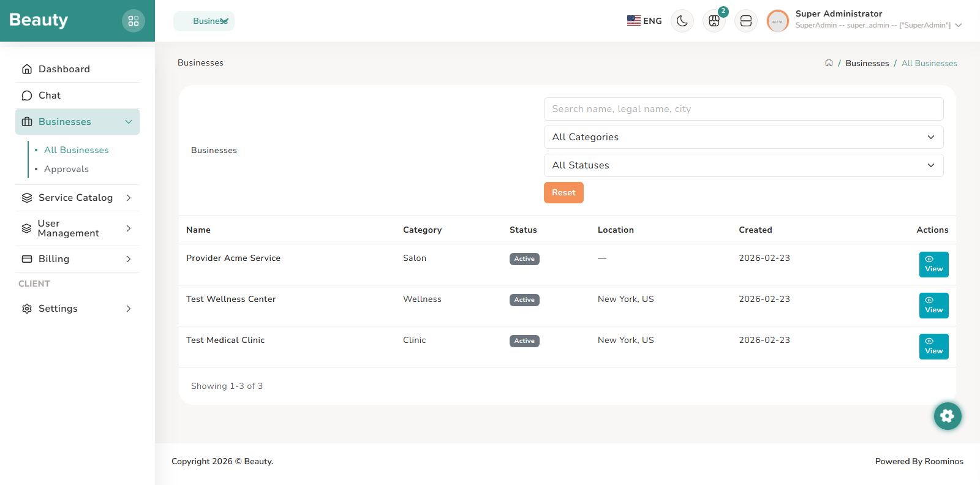Click the Salon category cell
This screenshot has height=485, width=980.
(x=415, y=258)
